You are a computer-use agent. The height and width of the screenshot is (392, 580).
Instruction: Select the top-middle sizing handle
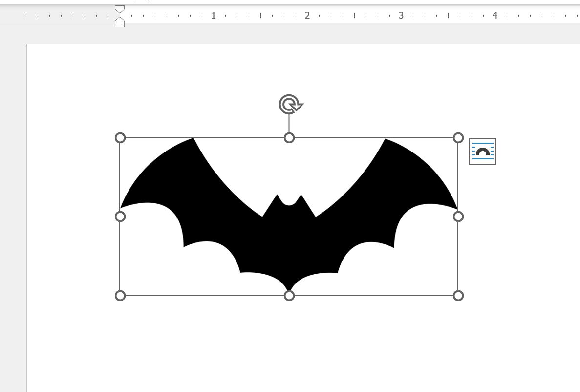point(289,138)
